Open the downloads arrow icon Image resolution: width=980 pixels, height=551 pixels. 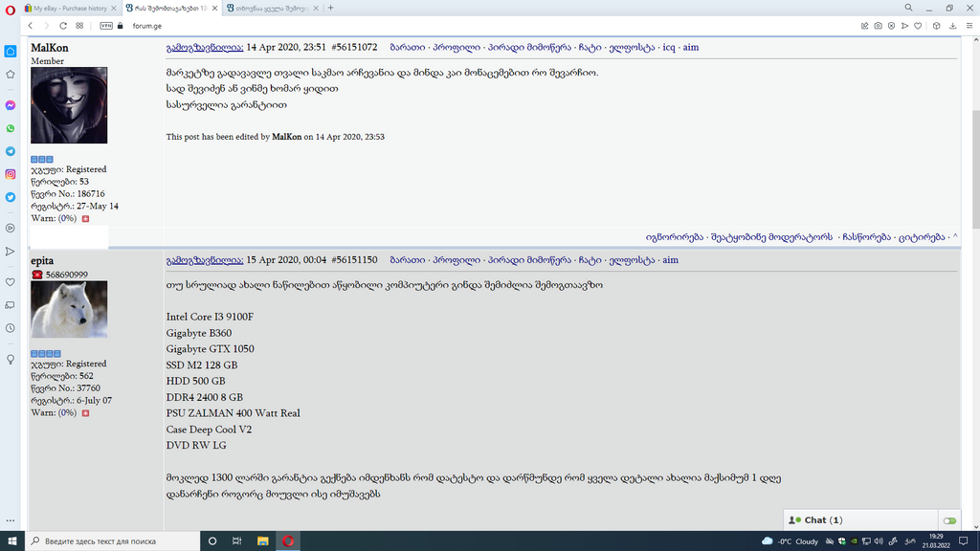952,26
